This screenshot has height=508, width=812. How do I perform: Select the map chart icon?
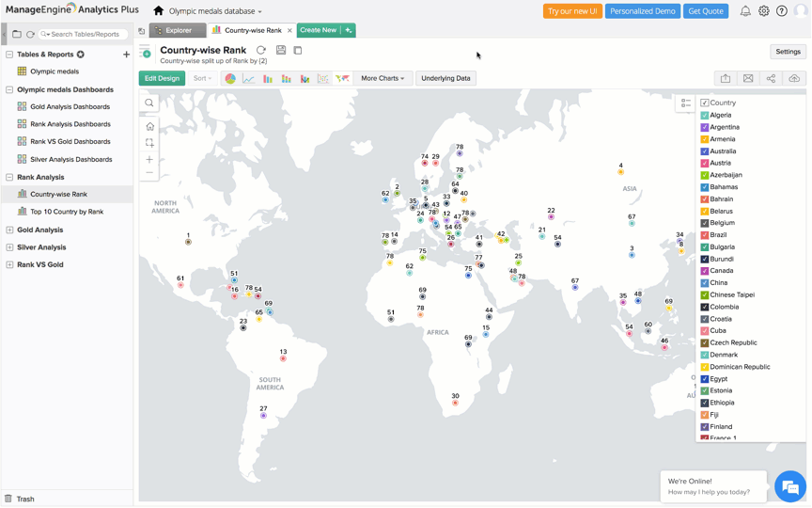tap(342, 78)
